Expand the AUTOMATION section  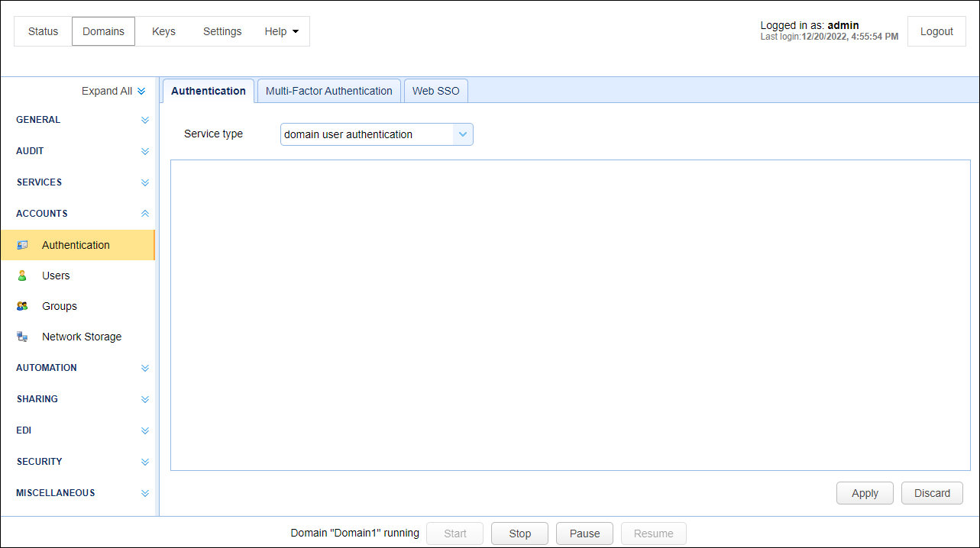click(x=145, y=368)
